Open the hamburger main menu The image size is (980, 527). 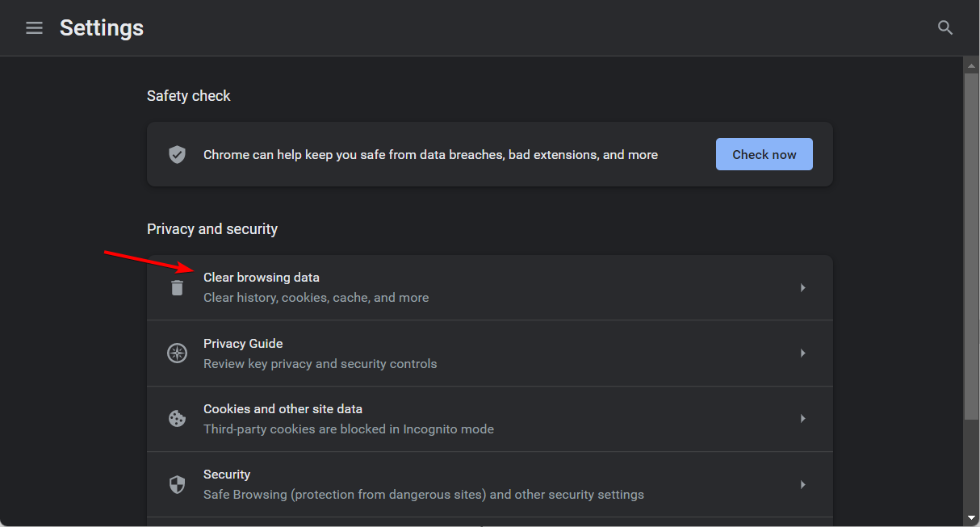(34, 28)
